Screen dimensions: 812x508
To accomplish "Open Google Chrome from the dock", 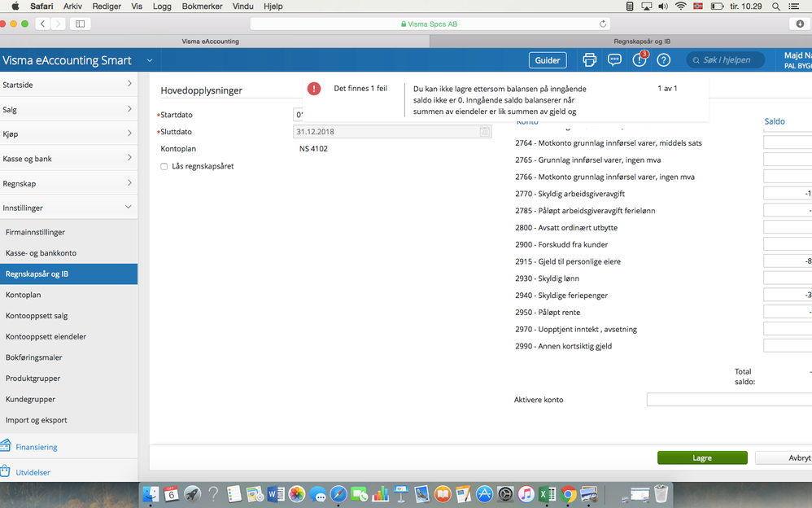I will click(x=568, y=494).
